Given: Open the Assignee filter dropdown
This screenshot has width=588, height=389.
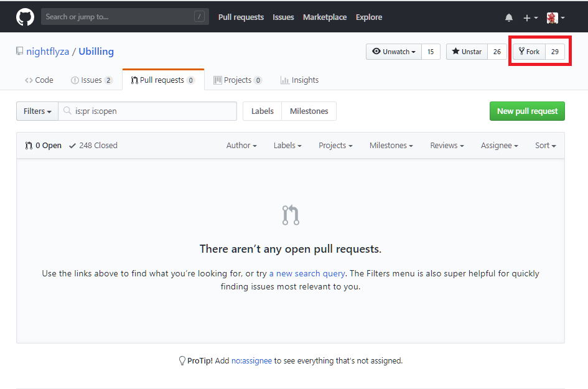Looking at the screenshot, I should point(499,146).
